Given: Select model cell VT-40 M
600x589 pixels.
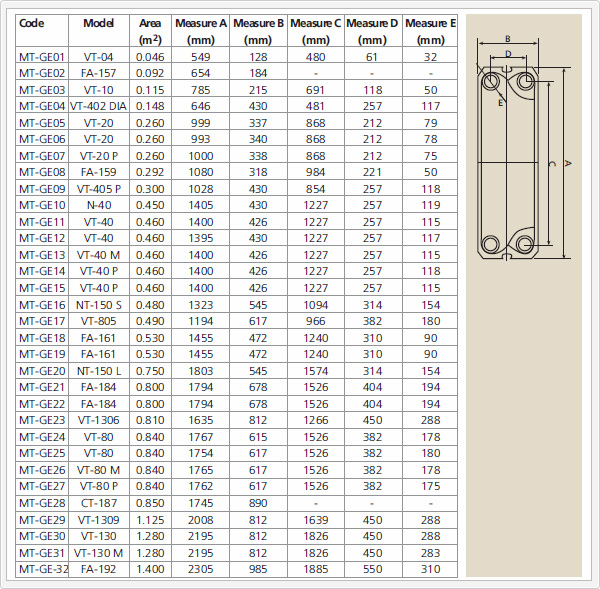Looking at the screenshot, I should [98, 255].
